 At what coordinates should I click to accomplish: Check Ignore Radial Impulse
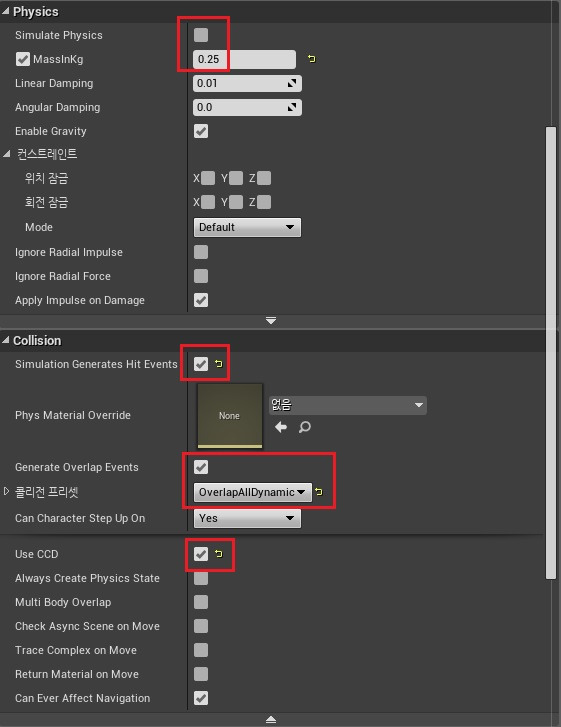tap(201, 252)
